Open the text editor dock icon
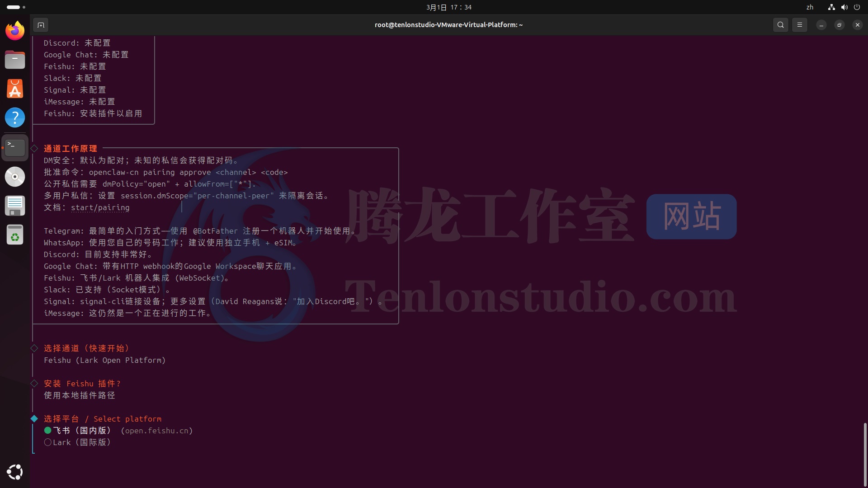The image size is (868, 488). [15, 206]
